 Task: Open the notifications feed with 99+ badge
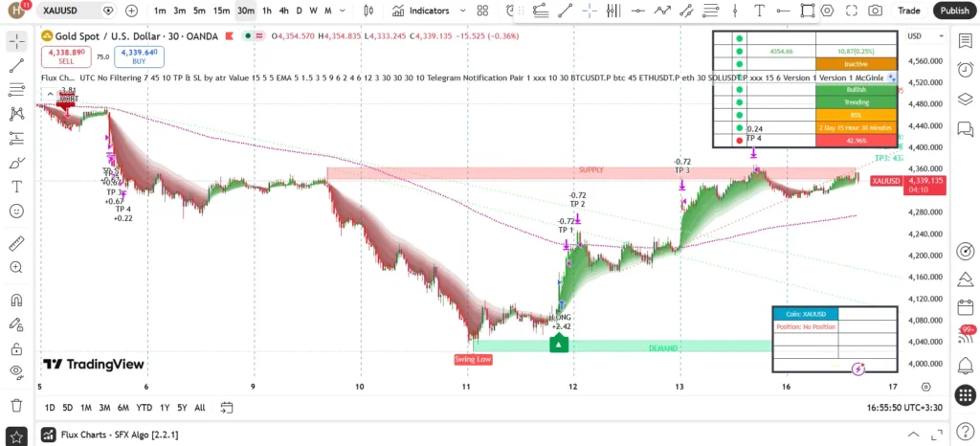[x=966, y=336]
